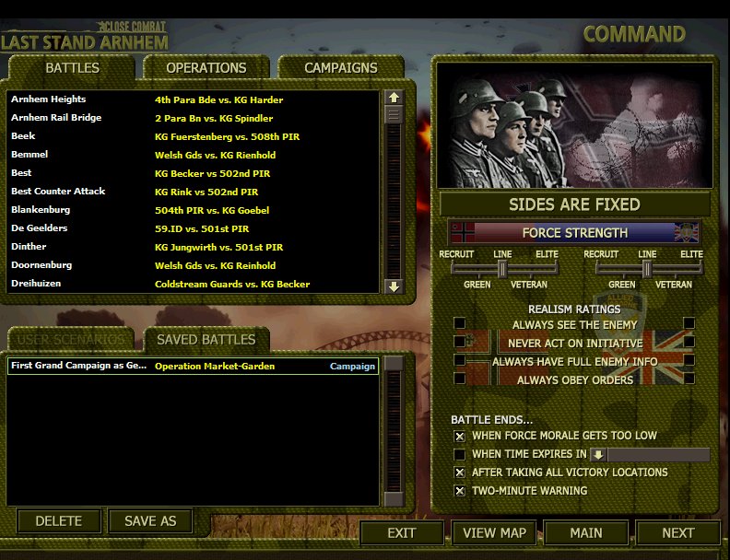Select the Best battle row
The image size is (730, 560).
coord(193,173)
